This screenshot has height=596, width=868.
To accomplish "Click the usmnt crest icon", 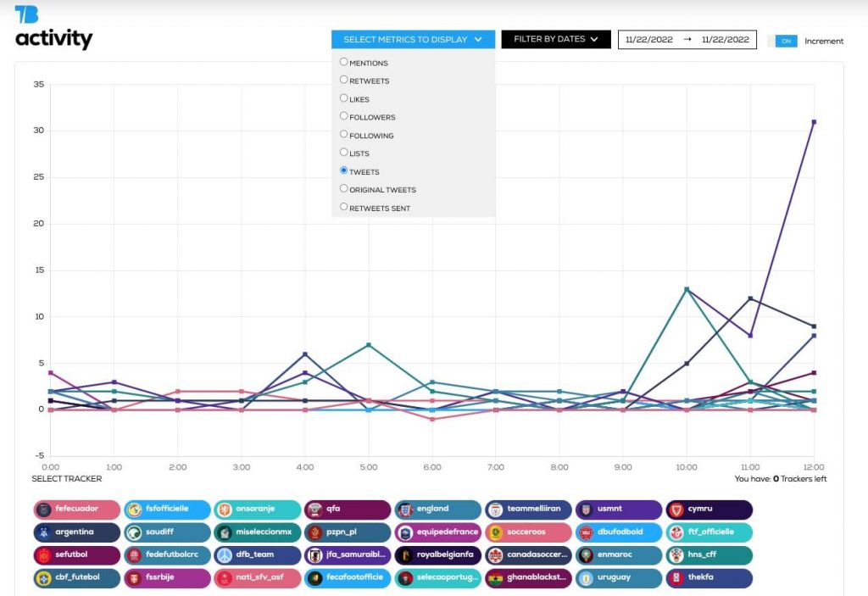I will pos(587,510).
